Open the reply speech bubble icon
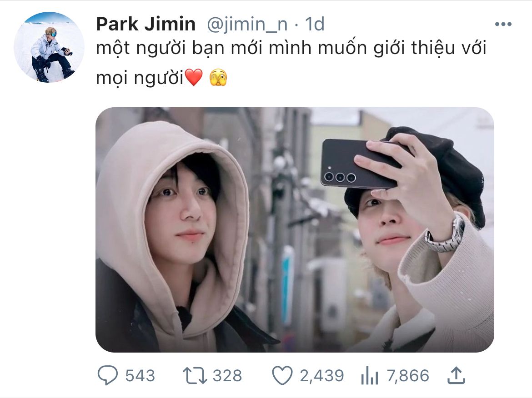Image resolution: width=532 pixels, height=398 pixels. [108, 375]
